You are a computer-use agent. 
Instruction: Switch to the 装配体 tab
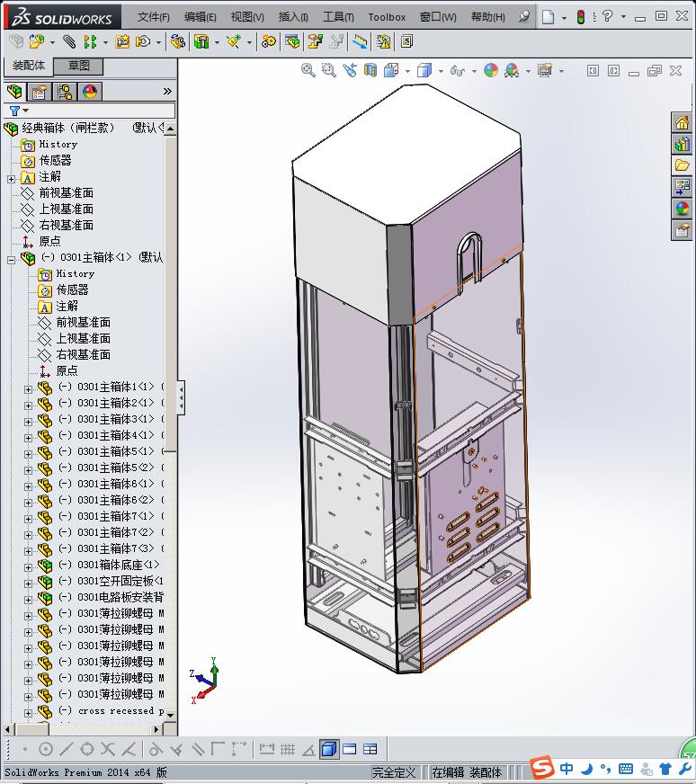[x=29, y=66]
